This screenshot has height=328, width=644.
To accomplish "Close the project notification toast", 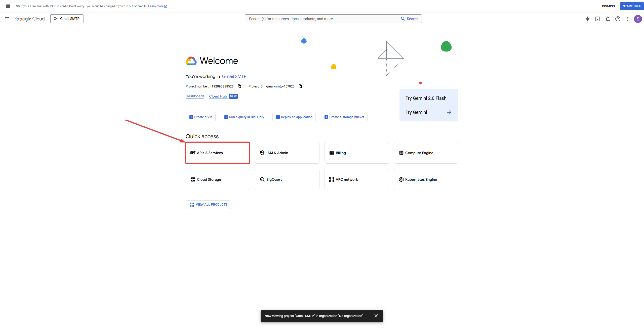I will [x=376, y=316].
